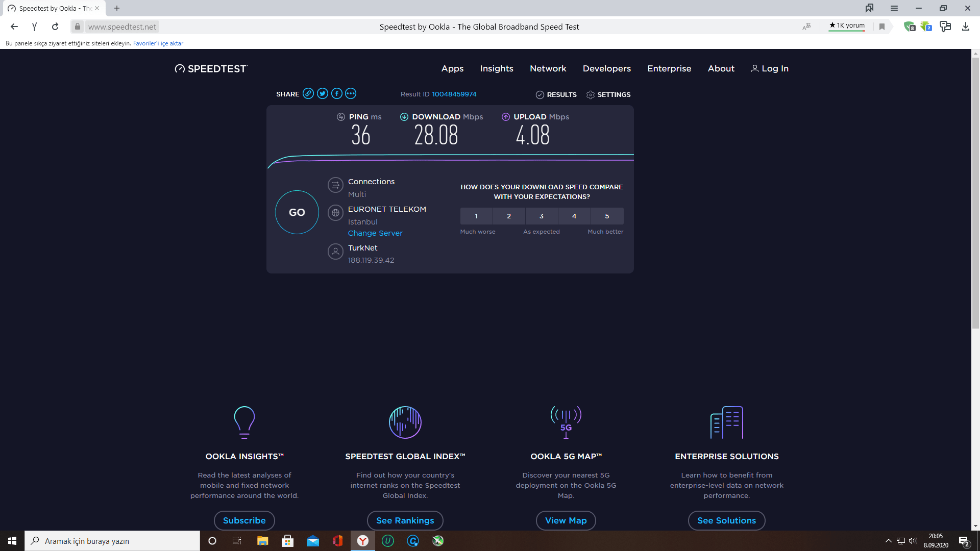The height and width of the screenshot is (551, 980).
Task: Click Windows taskbar search box
Action: point(112,541)
